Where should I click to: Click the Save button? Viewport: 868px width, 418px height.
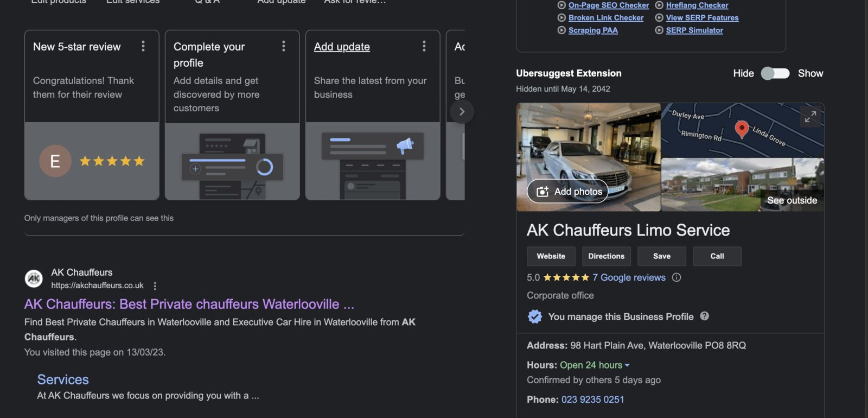coord(662,256)
